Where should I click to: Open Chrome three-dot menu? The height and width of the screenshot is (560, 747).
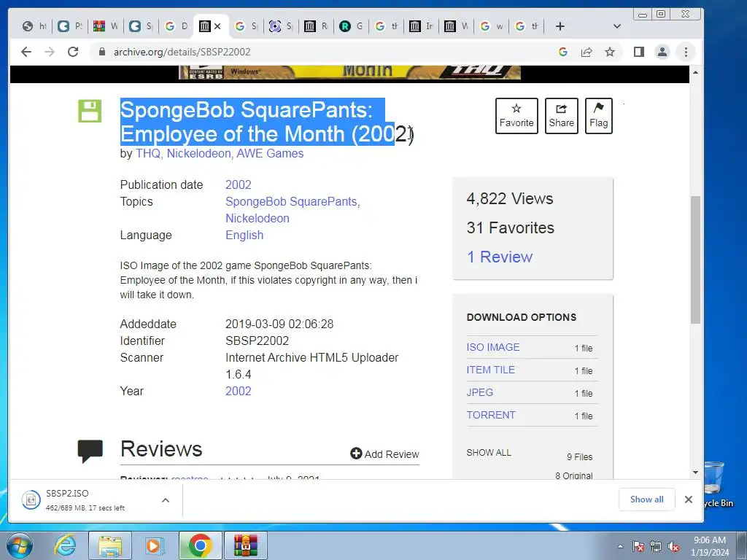click(686, 52)
